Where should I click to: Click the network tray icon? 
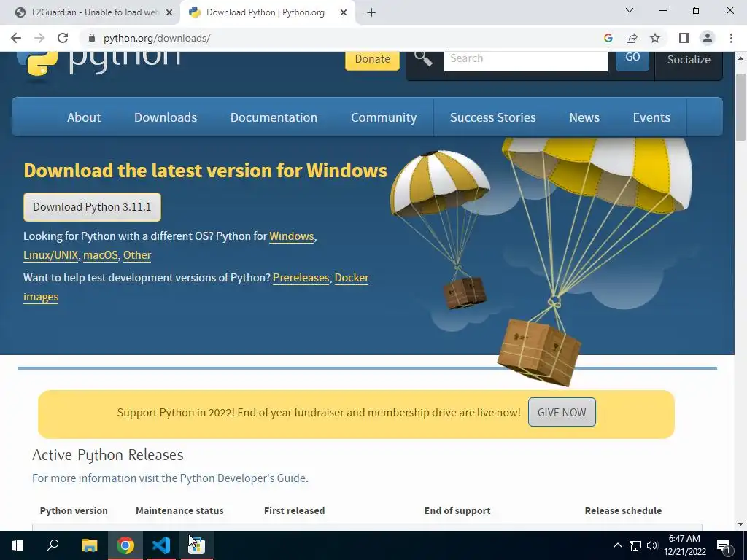pyautogui.click(x=635, y=545)
